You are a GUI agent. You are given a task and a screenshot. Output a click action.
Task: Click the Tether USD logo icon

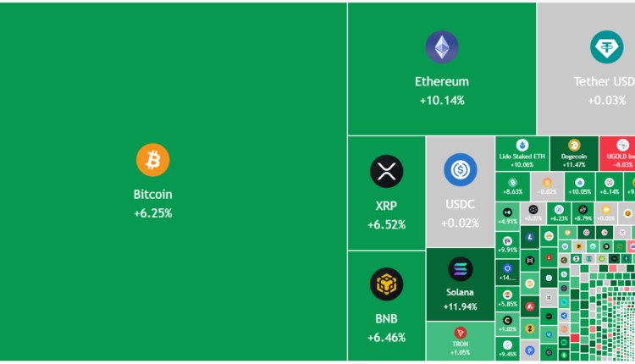tap(606, 47)
